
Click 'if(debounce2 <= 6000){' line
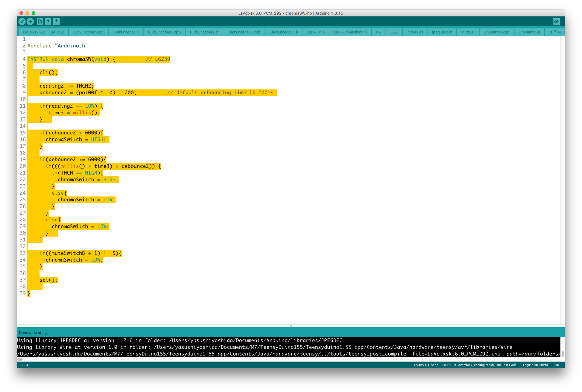click(x=73, y=159)
